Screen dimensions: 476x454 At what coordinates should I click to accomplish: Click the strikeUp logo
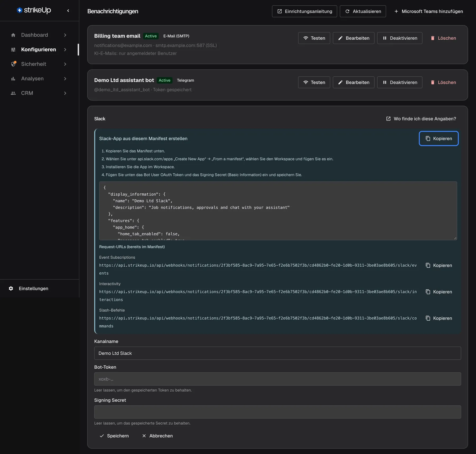[34, 10]
